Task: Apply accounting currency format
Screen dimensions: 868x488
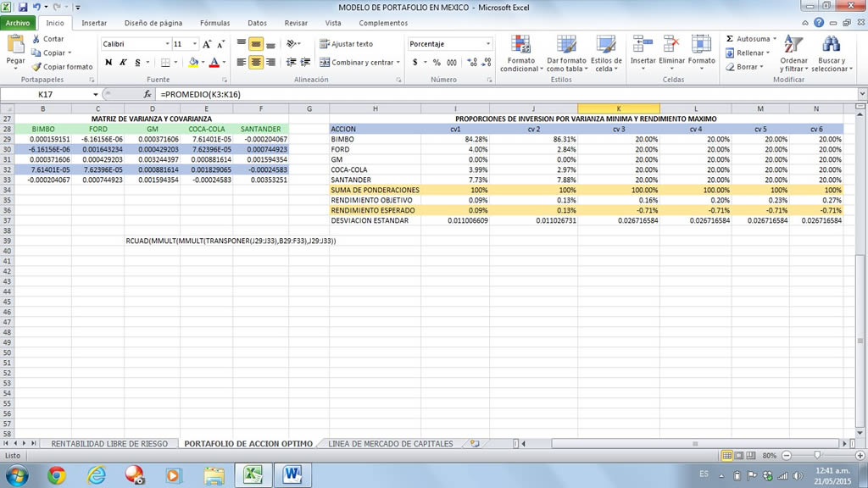Action: pos(415,63)
